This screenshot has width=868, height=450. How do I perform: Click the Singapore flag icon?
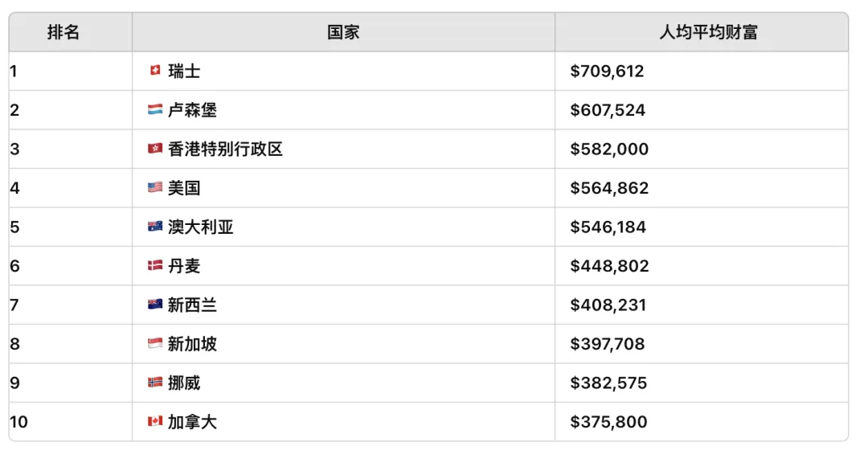[155, 344]
